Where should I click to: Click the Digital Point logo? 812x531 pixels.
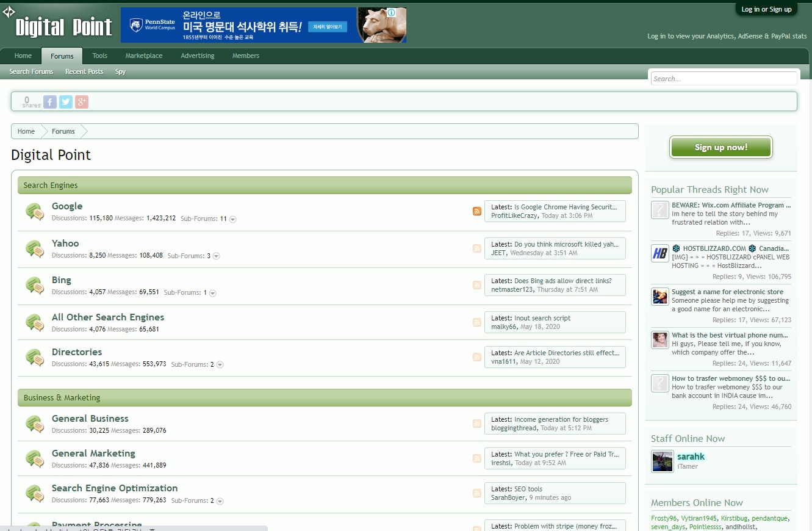point(63,27)
